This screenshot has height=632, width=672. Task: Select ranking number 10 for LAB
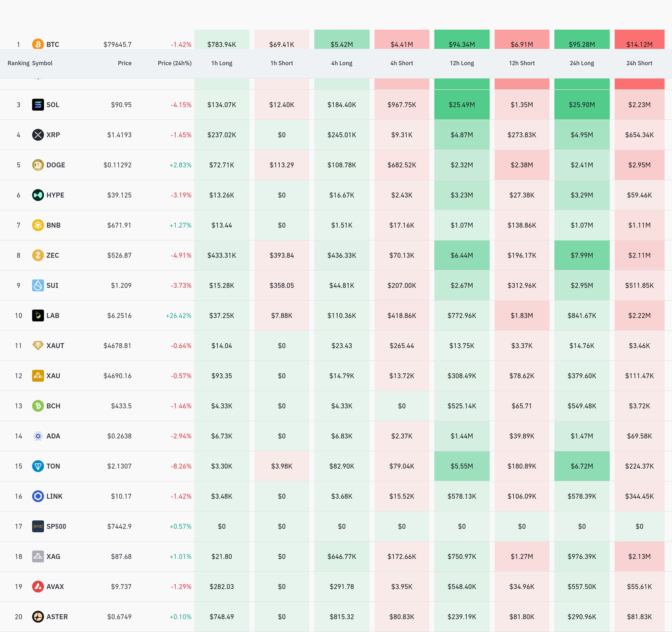coord(19,316)
